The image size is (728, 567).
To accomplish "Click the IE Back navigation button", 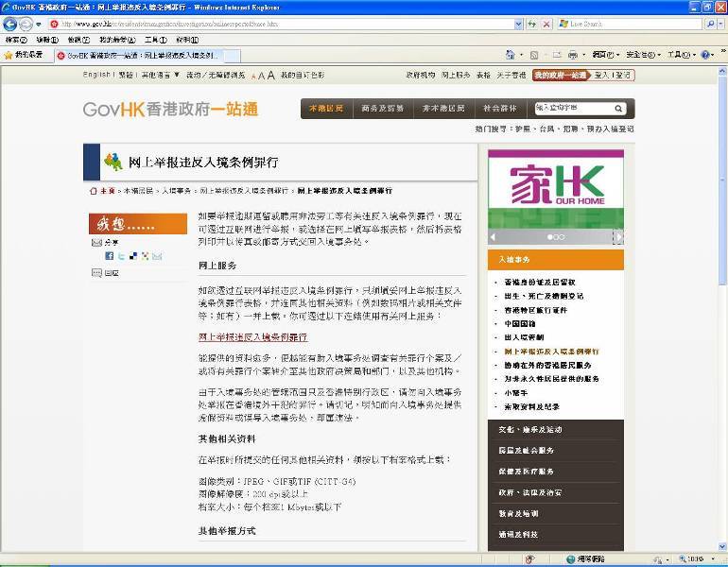I will click(x=10, y=24).
